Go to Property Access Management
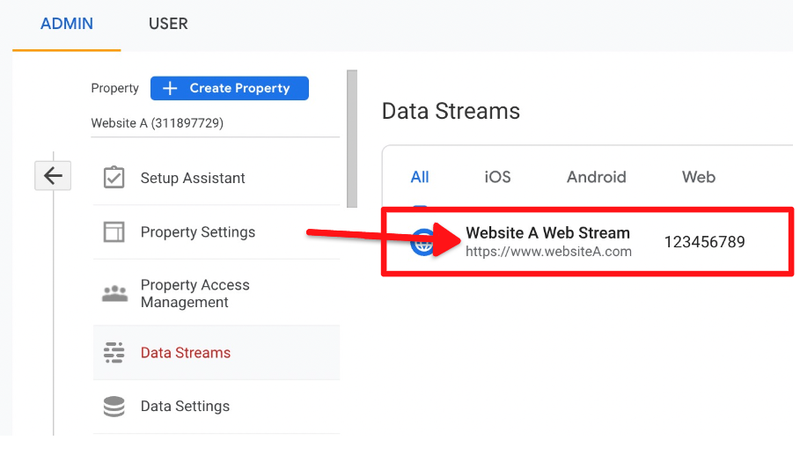800x455 pixels. tap(195, 293)
